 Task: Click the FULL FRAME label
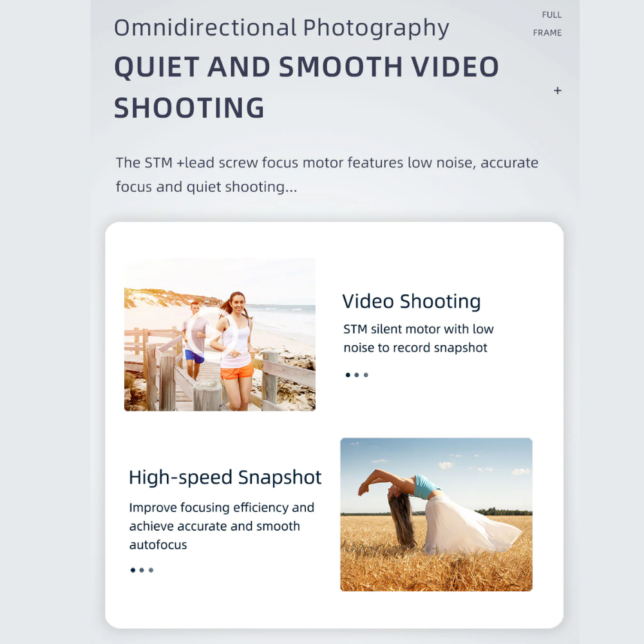pyautogui.click(x=549, y=24)
